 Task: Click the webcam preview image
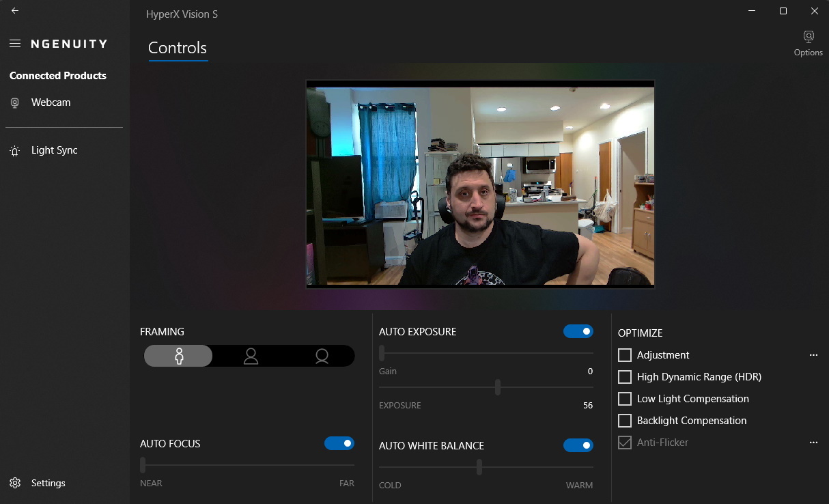pyautogui.click(x=480, y=184)
